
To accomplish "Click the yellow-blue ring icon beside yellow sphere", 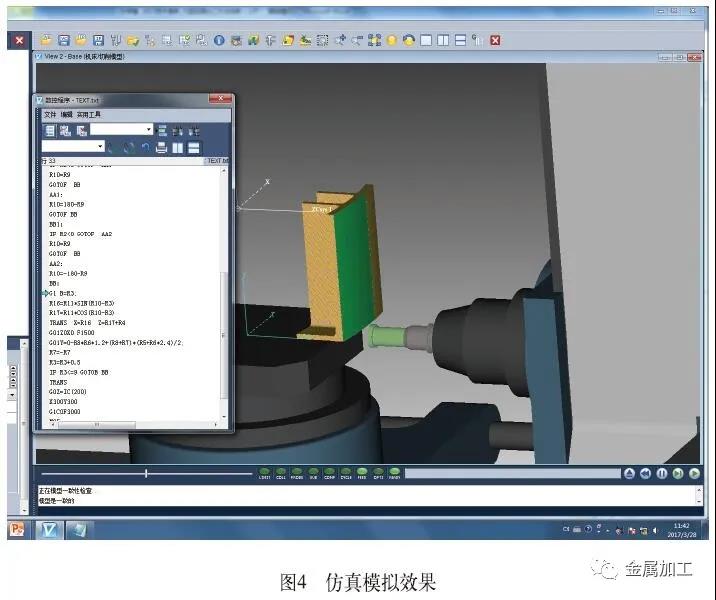I will pyautogui.click(x=409, y=40).
